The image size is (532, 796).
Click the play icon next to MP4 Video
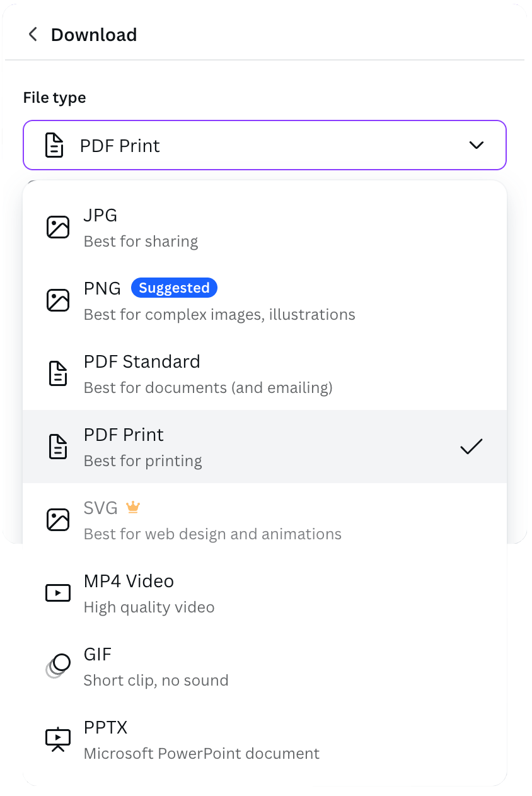pos(58,593)
